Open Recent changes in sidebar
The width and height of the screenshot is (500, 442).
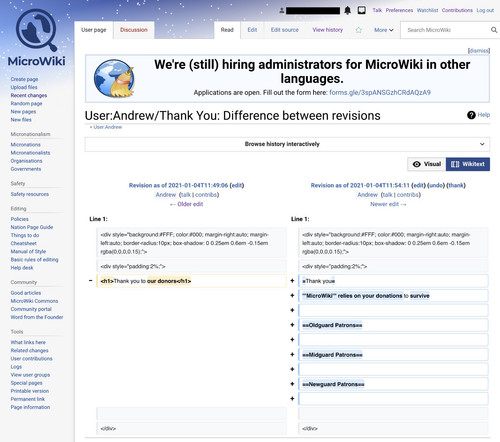(x=29, y=95)
